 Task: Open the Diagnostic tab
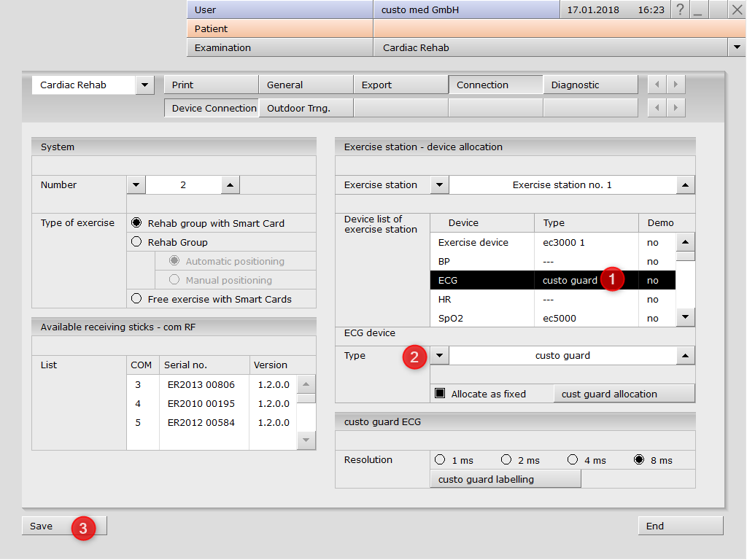point(590,85)
